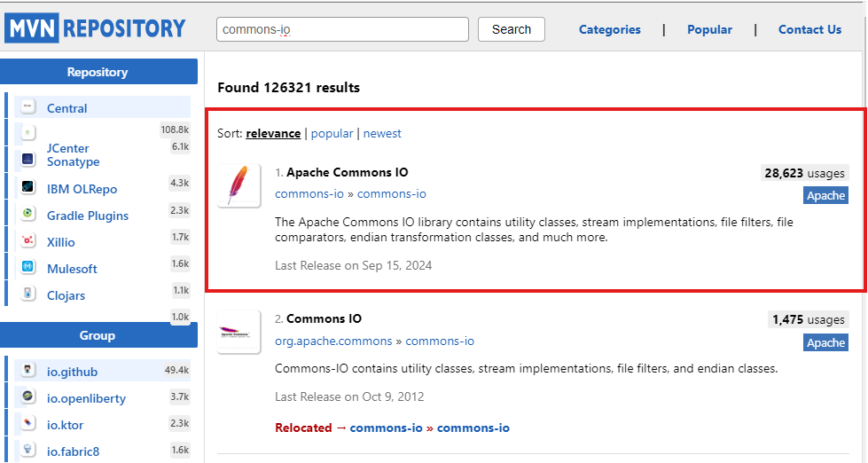Select the IBM OLRepo repository
The image size is (868, 463).
pyautogui.click(x=82, y=190)
